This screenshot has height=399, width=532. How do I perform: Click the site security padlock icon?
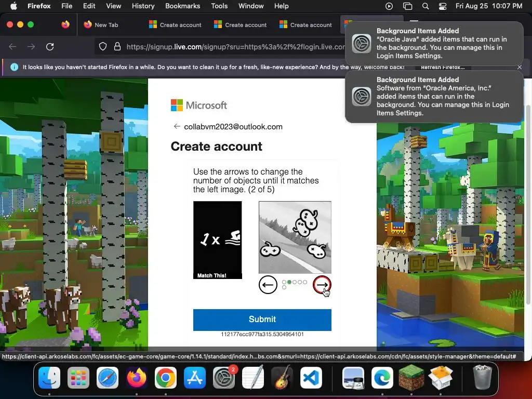coord(117,46)
